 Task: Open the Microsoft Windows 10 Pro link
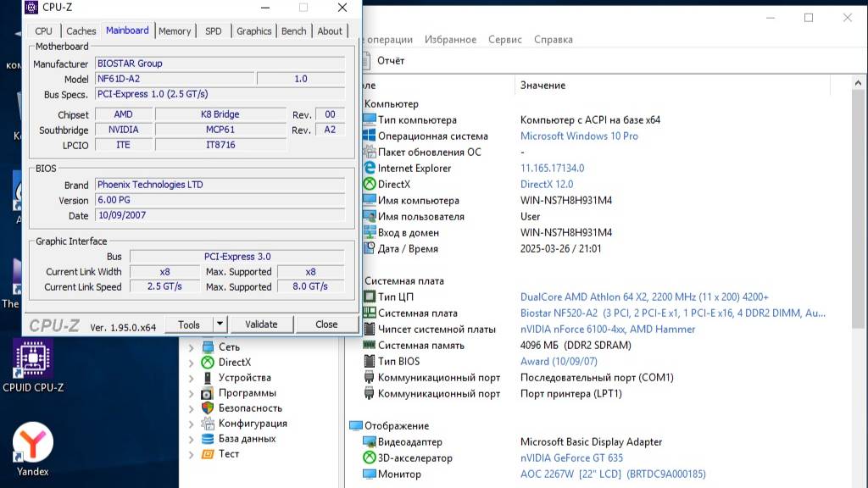(x=579, y=136)
